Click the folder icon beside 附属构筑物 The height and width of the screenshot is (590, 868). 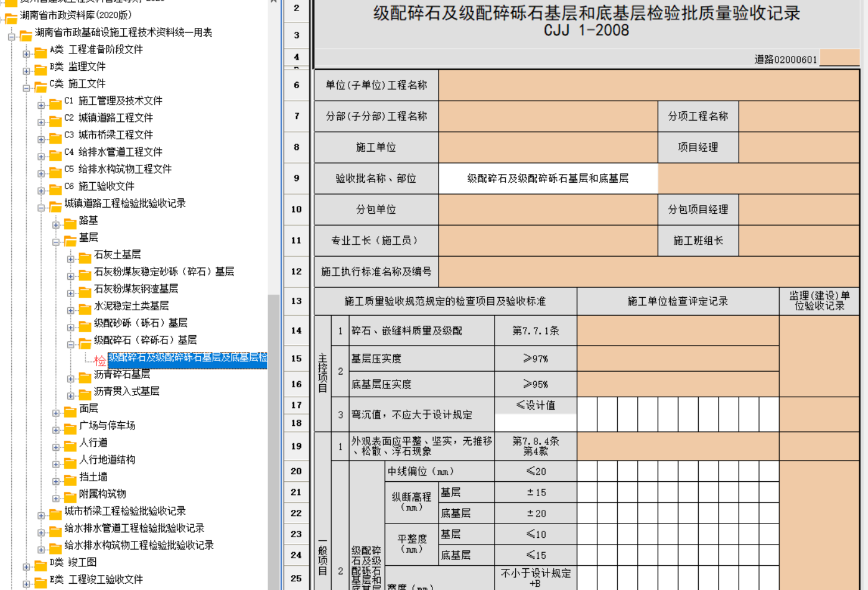tap(70, 497)
